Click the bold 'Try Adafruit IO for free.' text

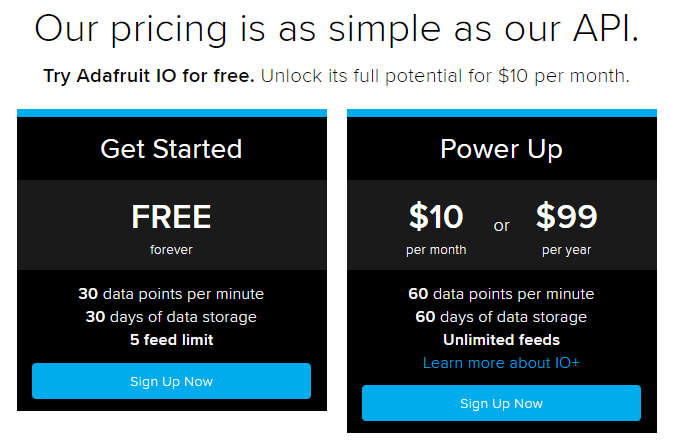(x=149, y=76)
